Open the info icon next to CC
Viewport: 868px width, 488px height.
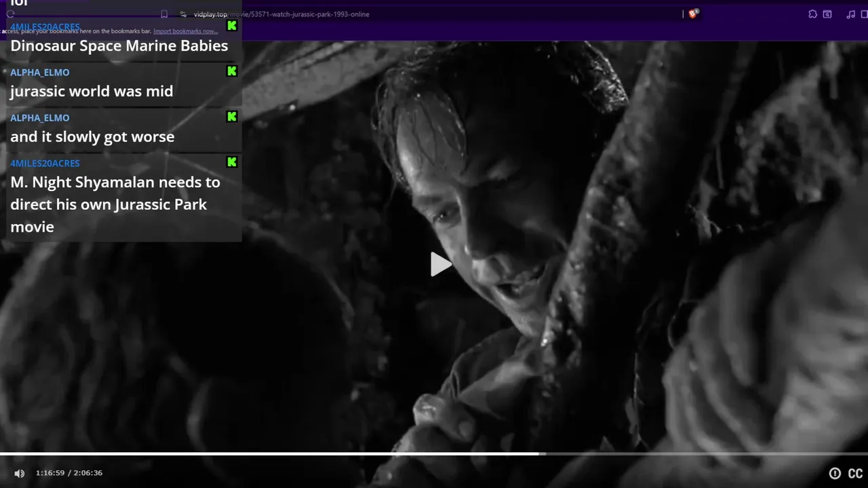[835, 473]
